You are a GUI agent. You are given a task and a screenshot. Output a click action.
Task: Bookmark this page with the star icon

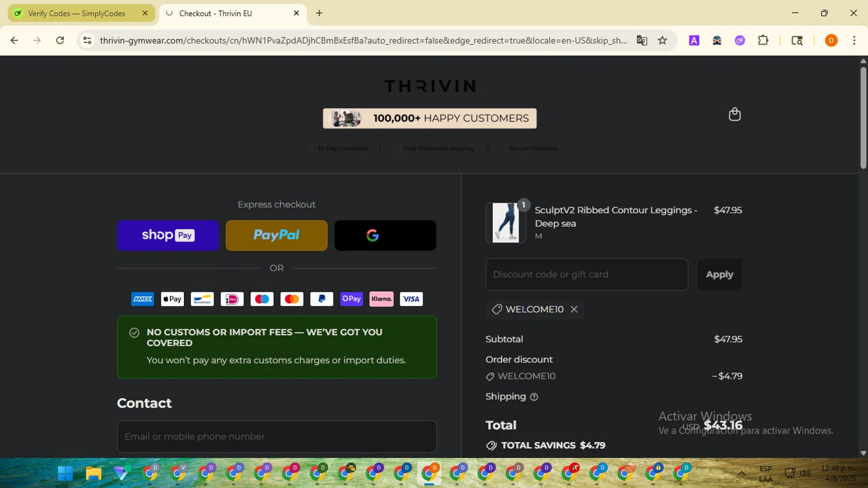pyautogui.click(x=663, y=41)
